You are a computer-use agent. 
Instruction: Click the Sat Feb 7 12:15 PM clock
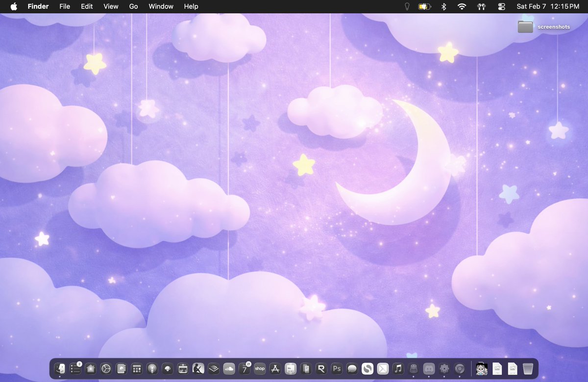click(x=548, y=6)
